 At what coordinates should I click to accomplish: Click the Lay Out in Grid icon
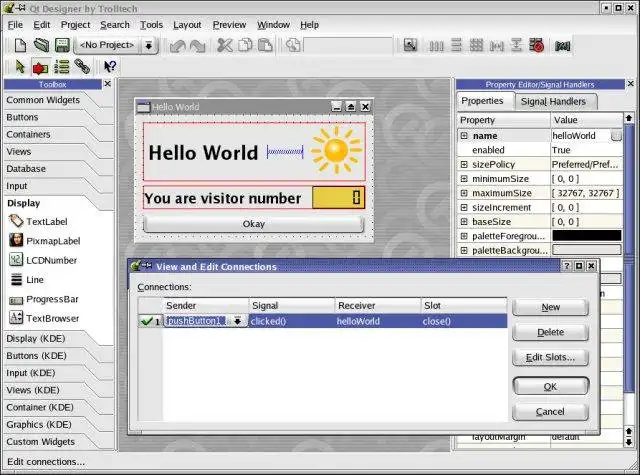(476, 45)
